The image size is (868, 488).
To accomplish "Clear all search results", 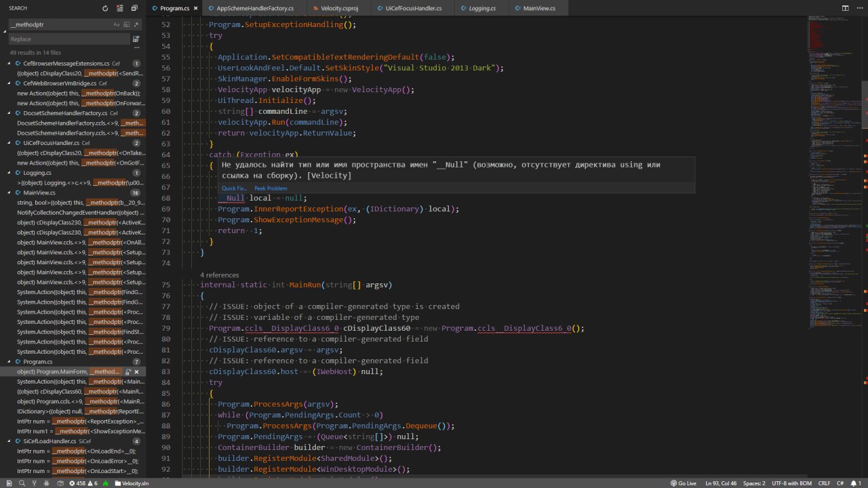I will click(120, 8).
